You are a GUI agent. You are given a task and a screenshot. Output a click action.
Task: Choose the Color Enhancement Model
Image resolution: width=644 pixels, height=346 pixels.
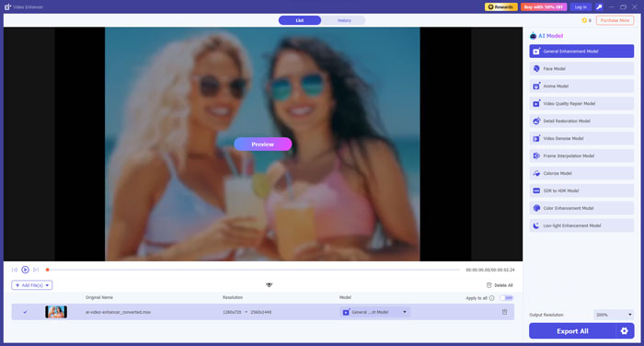[x=581, y=208]
